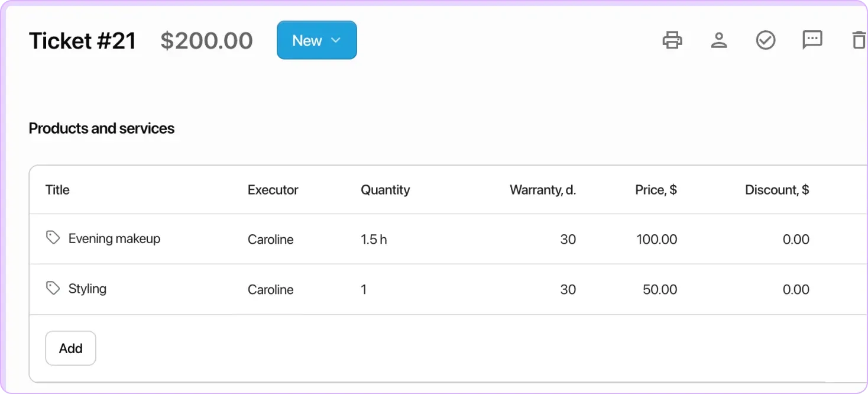Viewport: 868px width, 394px height.
Task: Click the chevron on the New status button
Action: [336, 40]
